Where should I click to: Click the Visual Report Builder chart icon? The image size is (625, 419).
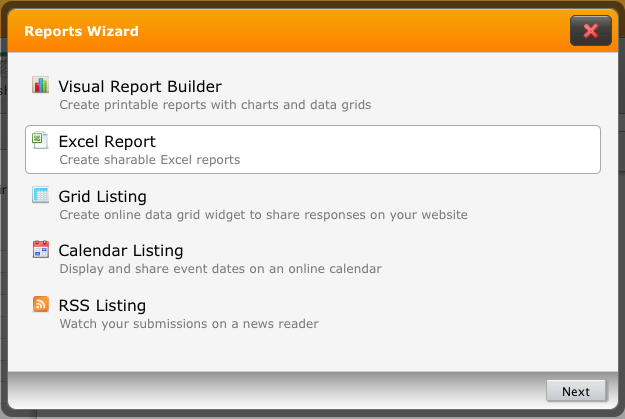40,85
